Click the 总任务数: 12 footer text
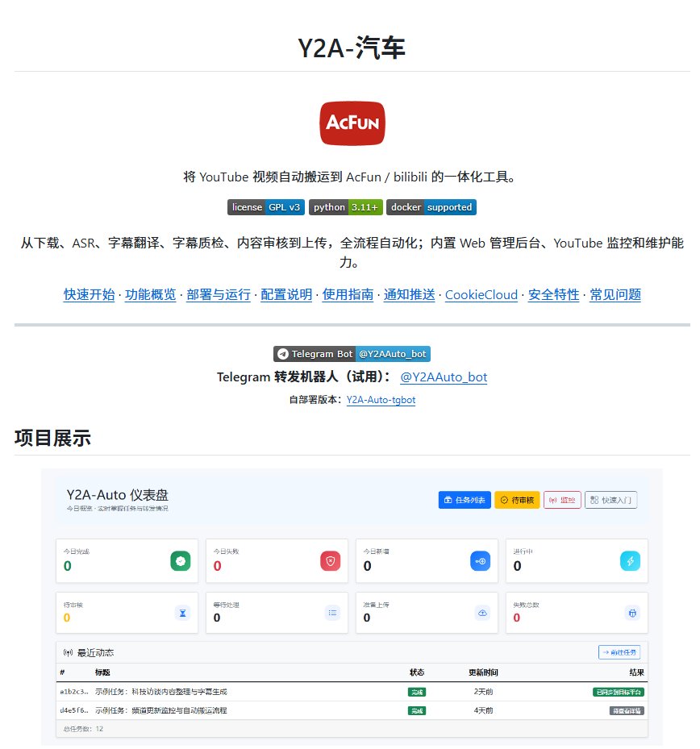 [x=83, y=729]
